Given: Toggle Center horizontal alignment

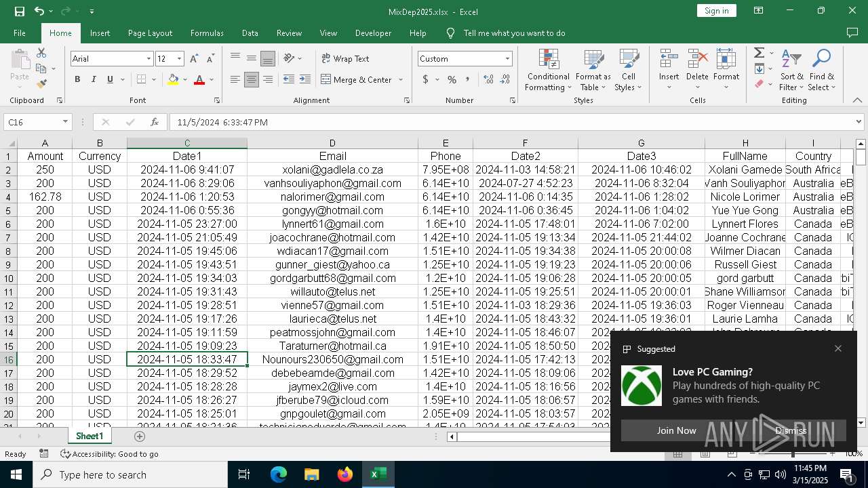Looking at the screenshot, I should [252, 79].
